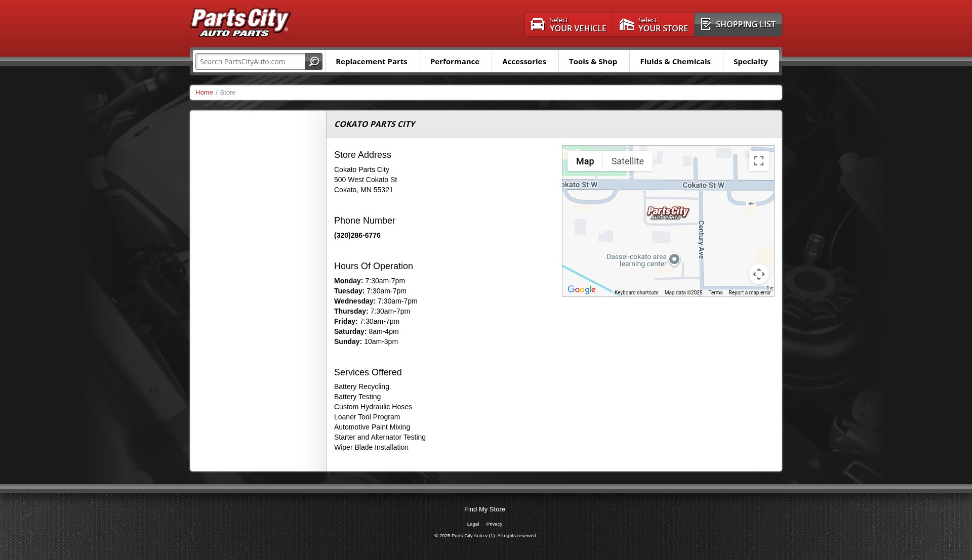
Task: Select Your Store button
Action: (x=654, y=25)
